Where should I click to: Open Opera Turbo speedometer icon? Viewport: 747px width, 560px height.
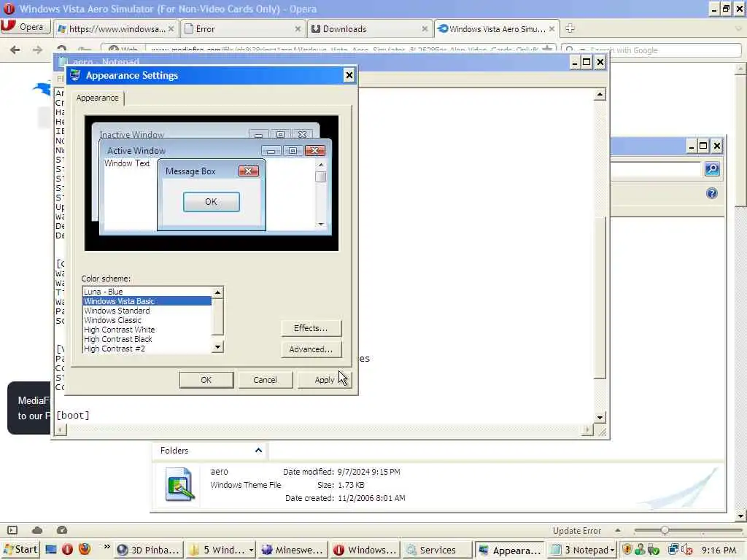tap(62, 530)
